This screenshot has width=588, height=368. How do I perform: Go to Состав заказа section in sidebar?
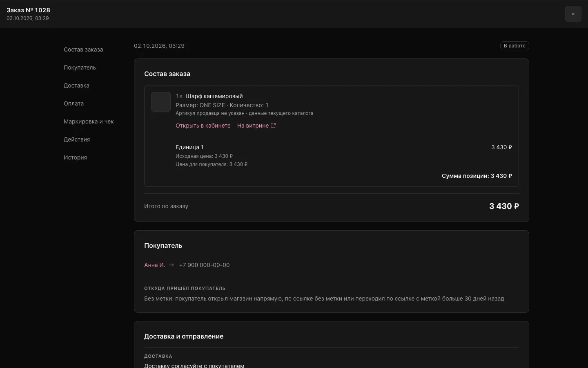pyautogui.click(x=83, y=49)
